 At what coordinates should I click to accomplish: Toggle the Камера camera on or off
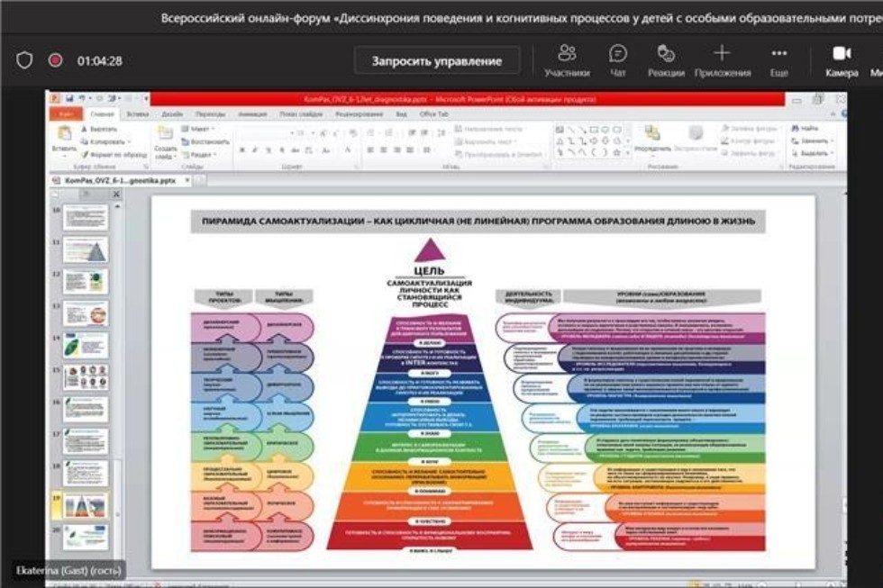842,59
